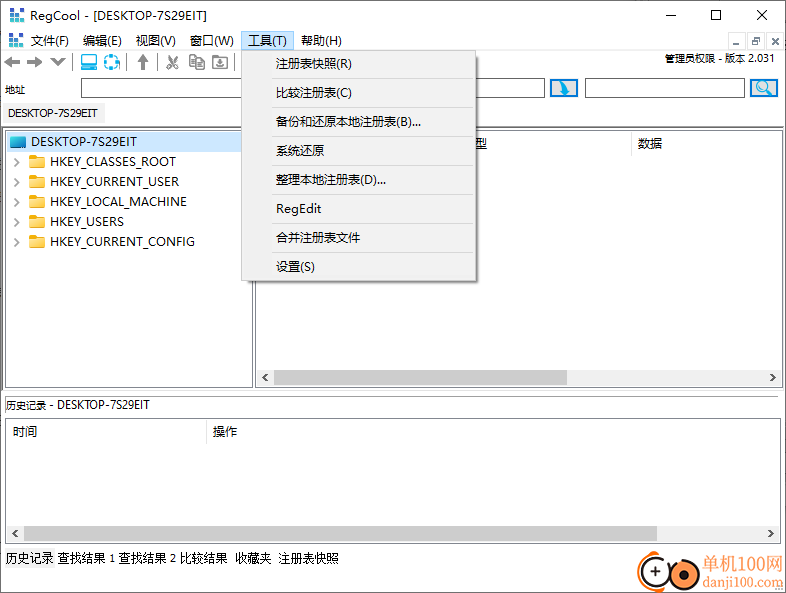Viewport: 786px width, 593px height.
Task: Open 设置(S) from the tools menu
Action: 358,267
